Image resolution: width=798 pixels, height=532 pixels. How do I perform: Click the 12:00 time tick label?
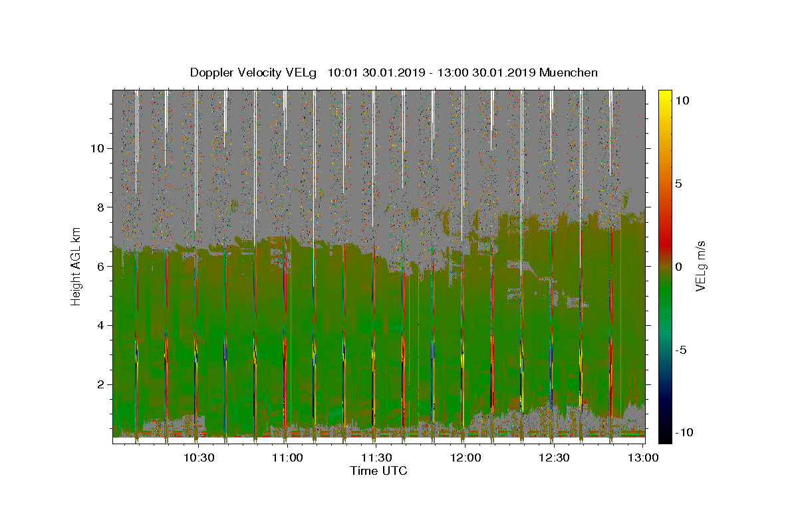tap(465, 458)
